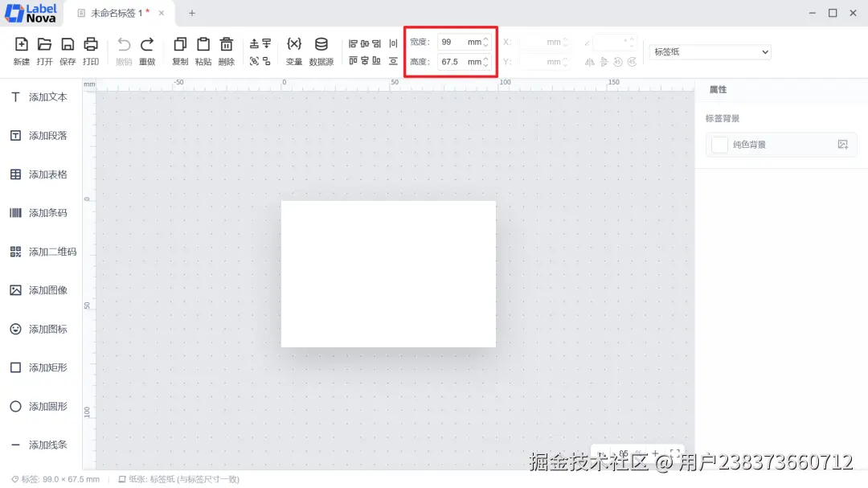This screenshot has width=868, height=488.
Task: Ungroup the selected objects
Action: pos(267,61)
